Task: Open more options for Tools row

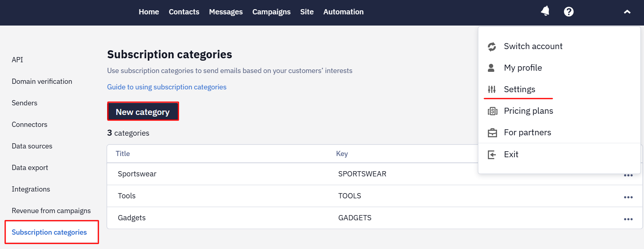Action: 628,197
